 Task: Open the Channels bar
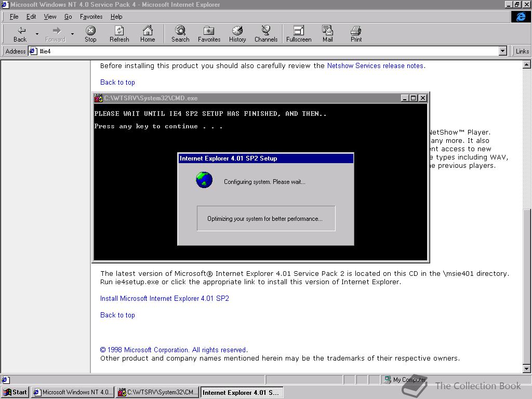pyautogui.click(x=266, y=34)
